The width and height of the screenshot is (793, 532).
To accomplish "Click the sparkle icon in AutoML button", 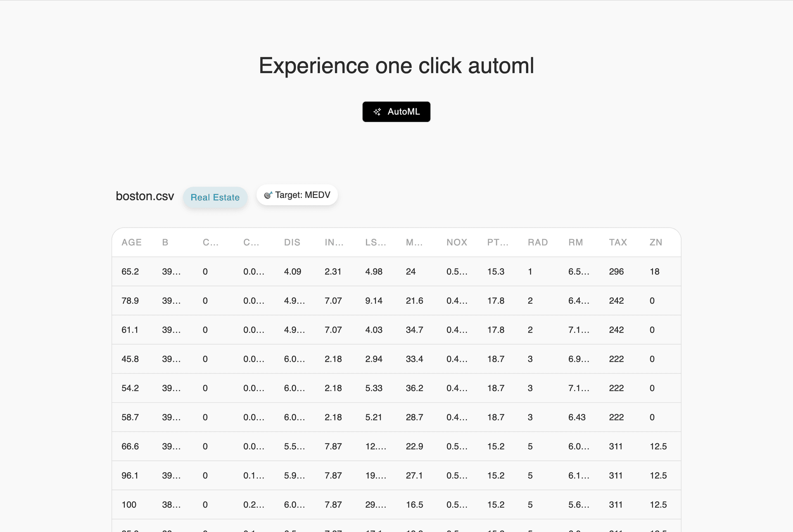I will point(377,112).
